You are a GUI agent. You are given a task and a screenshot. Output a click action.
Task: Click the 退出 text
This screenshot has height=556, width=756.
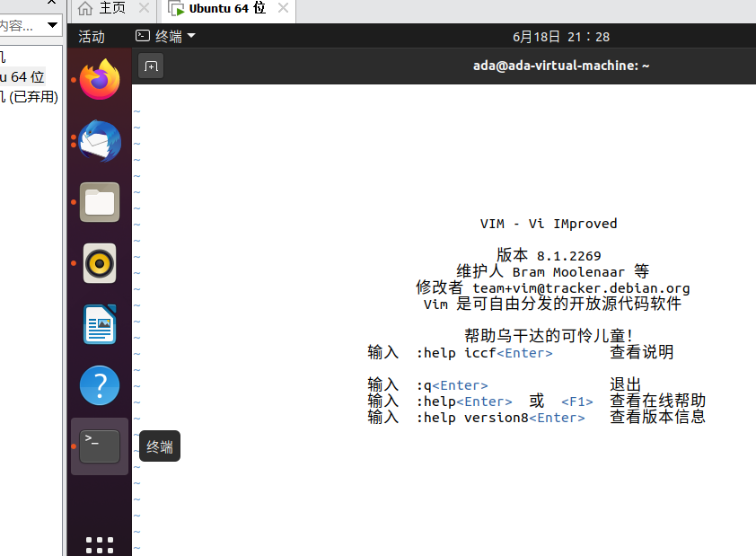click(x=625, y=384)
